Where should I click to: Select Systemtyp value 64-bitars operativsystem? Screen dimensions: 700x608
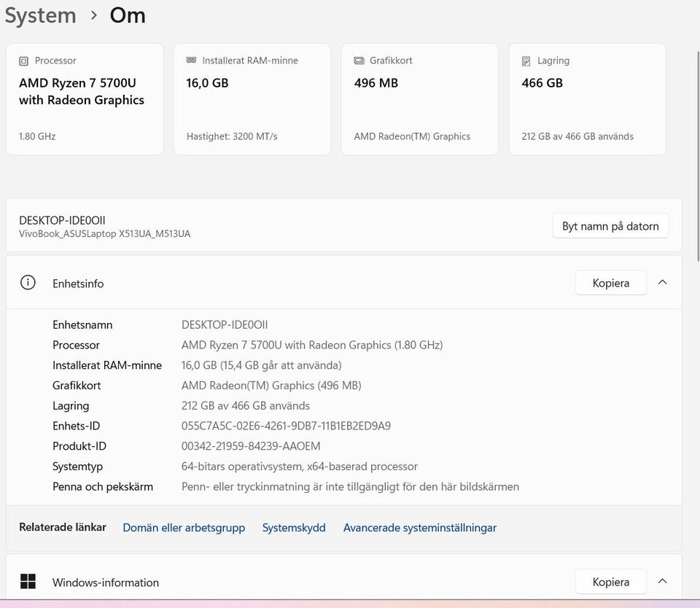[x=300, y=467]
